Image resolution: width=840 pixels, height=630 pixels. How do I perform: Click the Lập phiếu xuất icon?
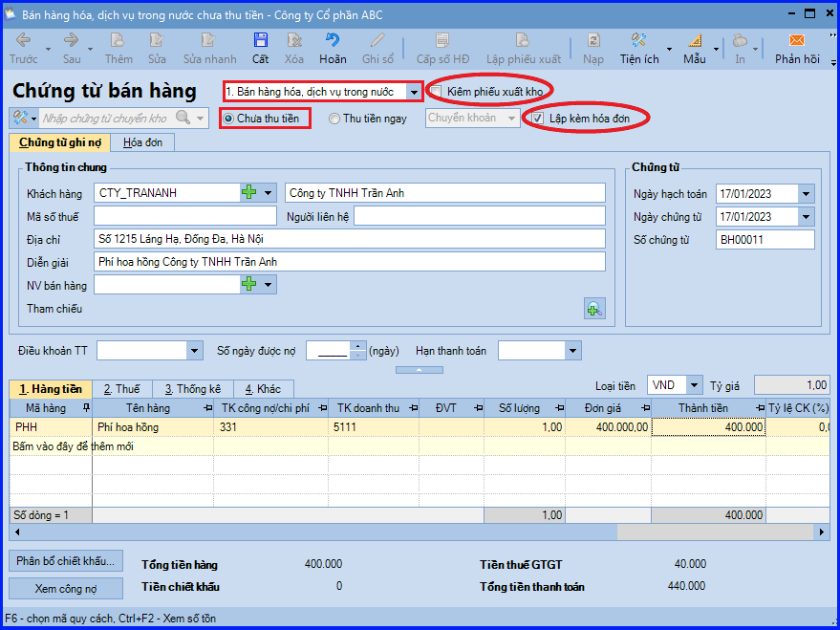click(523, 40)
